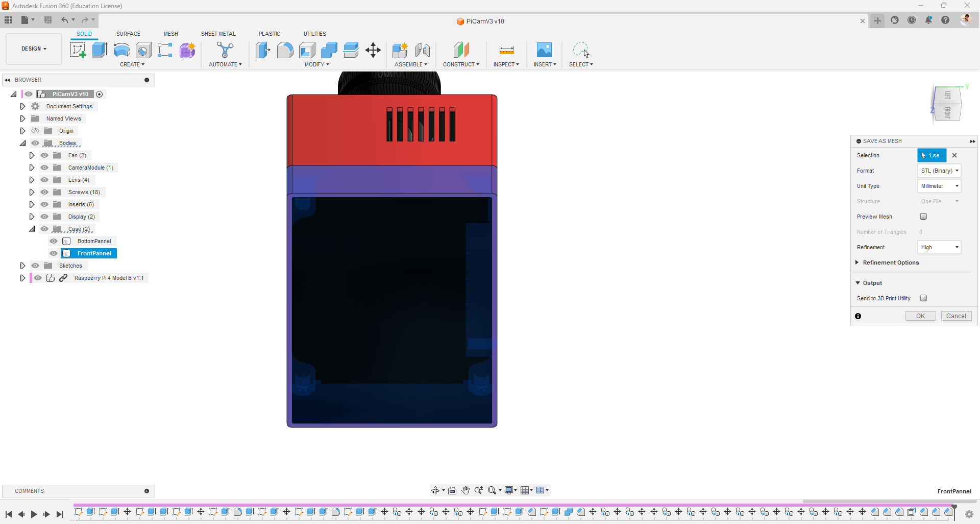Select the Select tool icon
980x524 pixels.
click(581, 50)
